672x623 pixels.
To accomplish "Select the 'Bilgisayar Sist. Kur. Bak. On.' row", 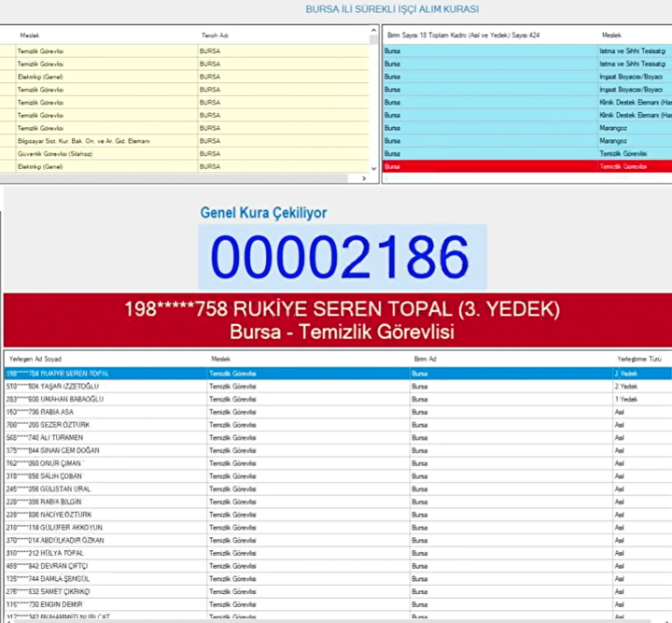I will pos(184,141).
